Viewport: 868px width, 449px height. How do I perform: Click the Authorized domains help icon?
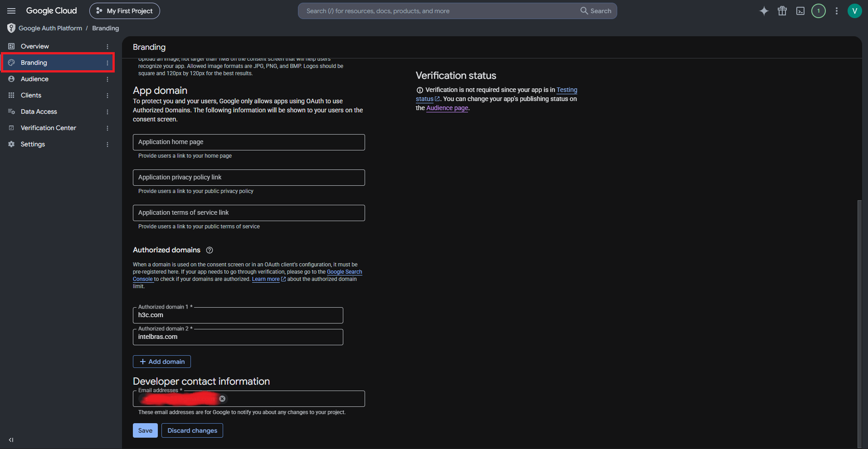pyautogui.click(x=210, y=250)
